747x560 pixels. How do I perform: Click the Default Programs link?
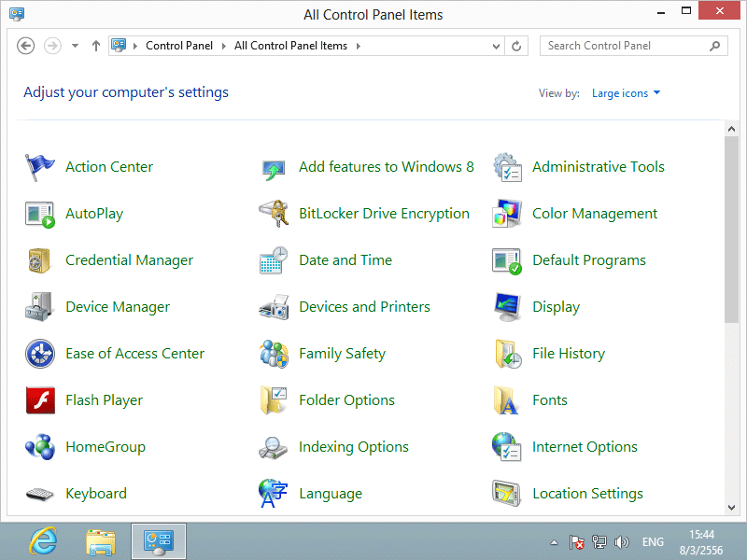[x=589, y=260]
